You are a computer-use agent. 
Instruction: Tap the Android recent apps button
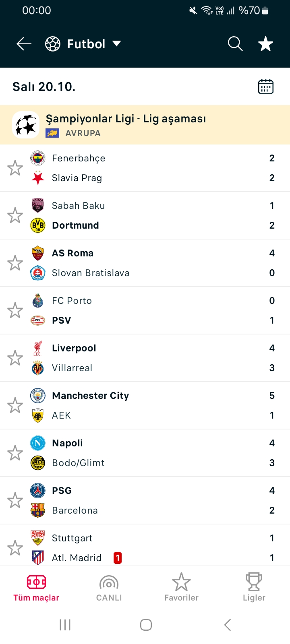click(65, 625)
